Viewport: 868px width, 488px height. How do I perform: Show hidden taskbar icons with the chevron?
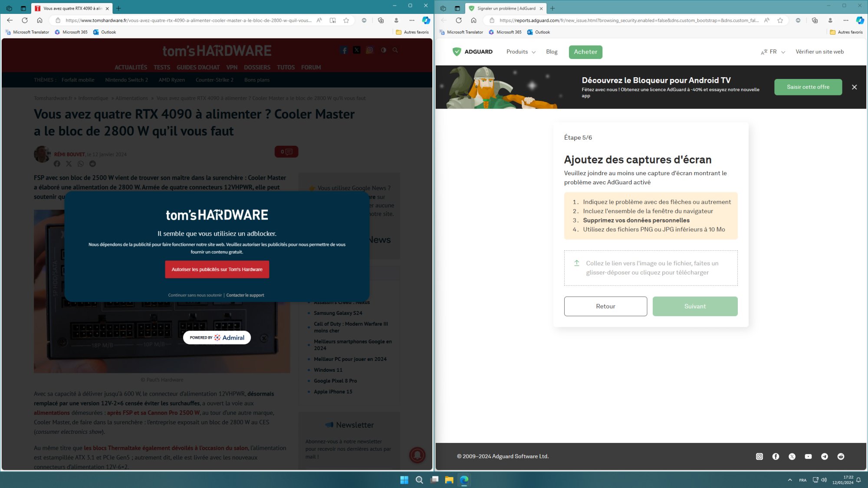pos(790,480)
